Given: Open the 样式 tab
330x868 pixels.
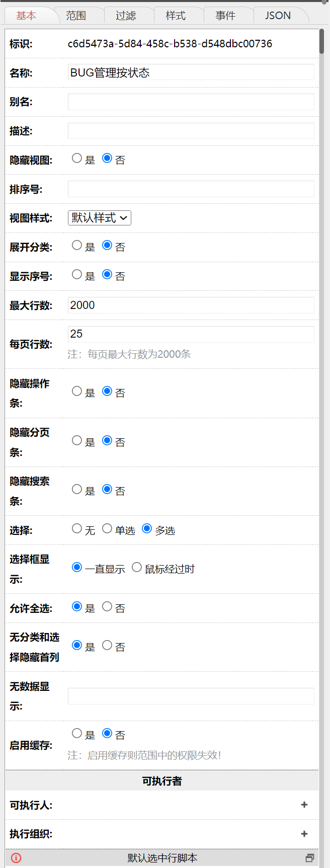Looking at the screenshot, I should tap(176, 16).
